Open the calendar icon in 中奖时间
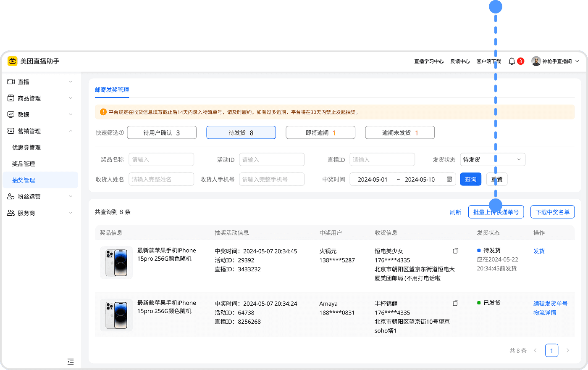This screenshot has width=588, height=370. 449,179
